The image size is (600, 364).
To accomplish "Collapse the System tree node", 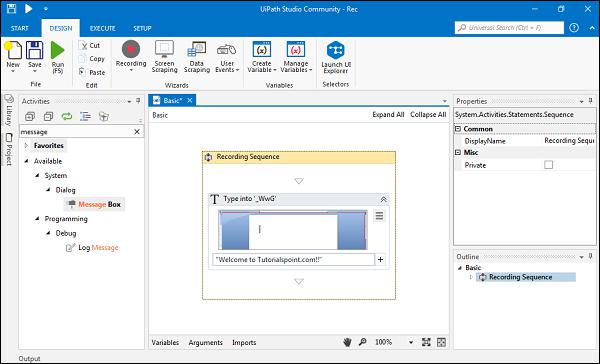I will [x=37, y=175].
